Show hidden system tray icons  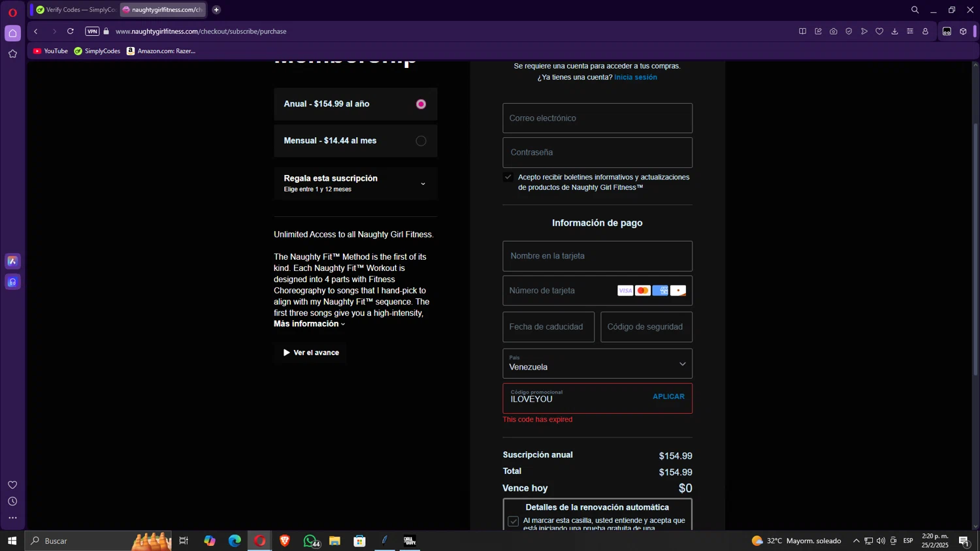tap(856, 541)
